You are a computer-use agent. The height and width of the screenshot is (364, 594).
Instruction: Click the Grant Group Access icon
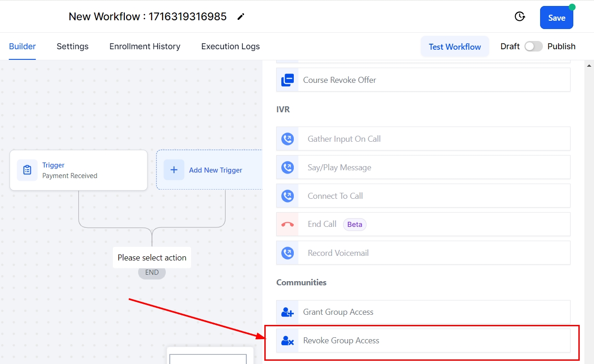pyautogui.click(x=287, y=312)
